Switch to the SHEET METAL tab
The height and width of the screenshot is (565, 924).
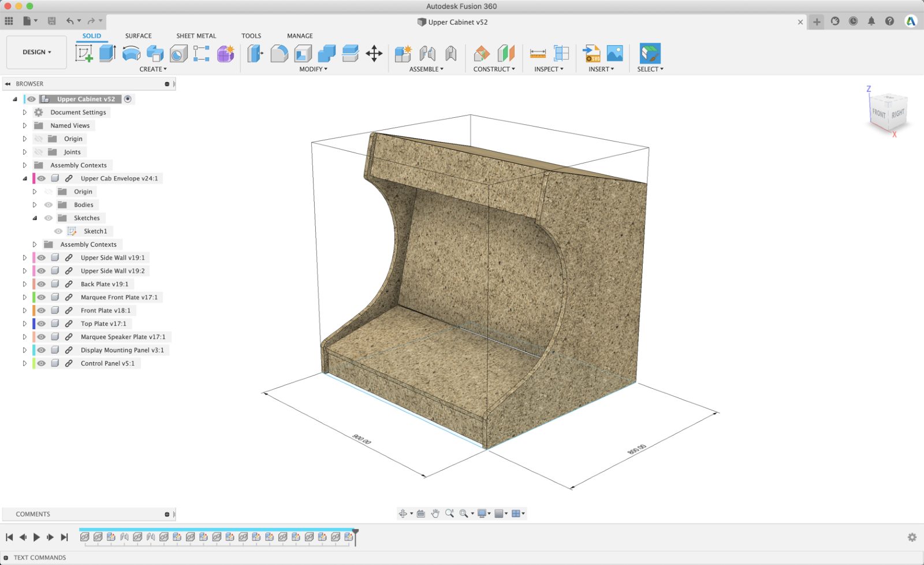[196, 36]
